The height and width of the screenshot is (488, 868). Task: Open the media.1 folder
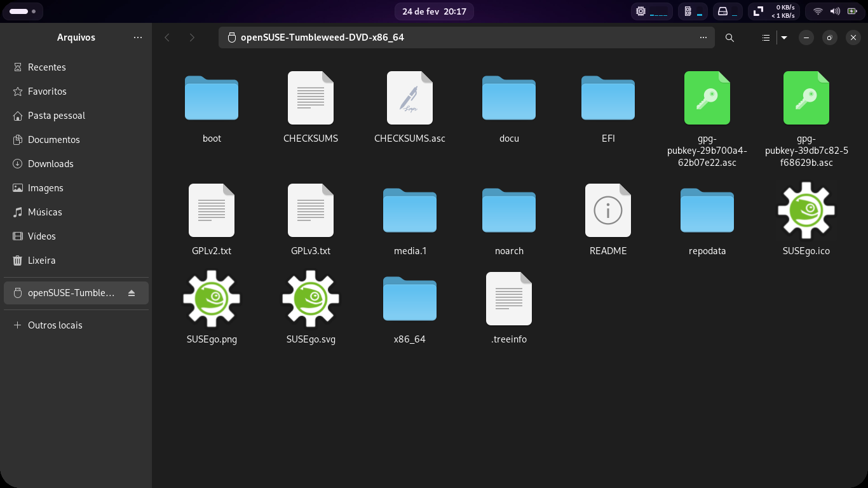coord(410,210)
